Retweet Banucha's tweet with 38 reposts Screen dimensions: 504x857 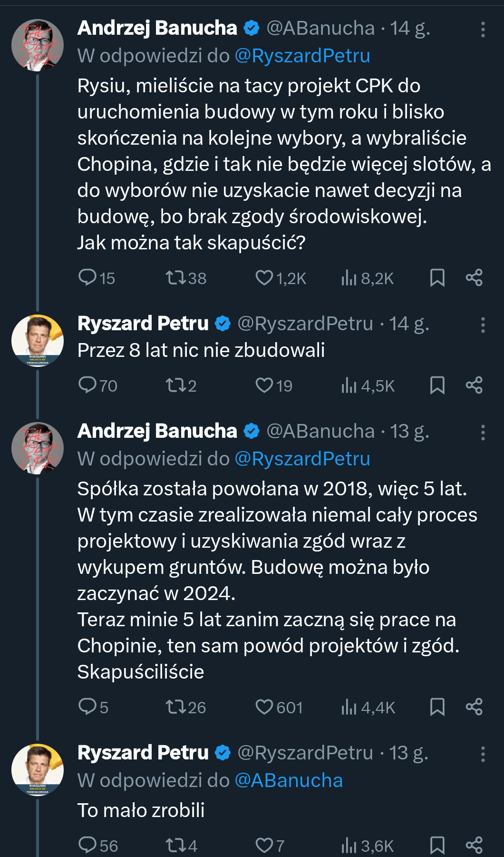(x=175, y=277)
